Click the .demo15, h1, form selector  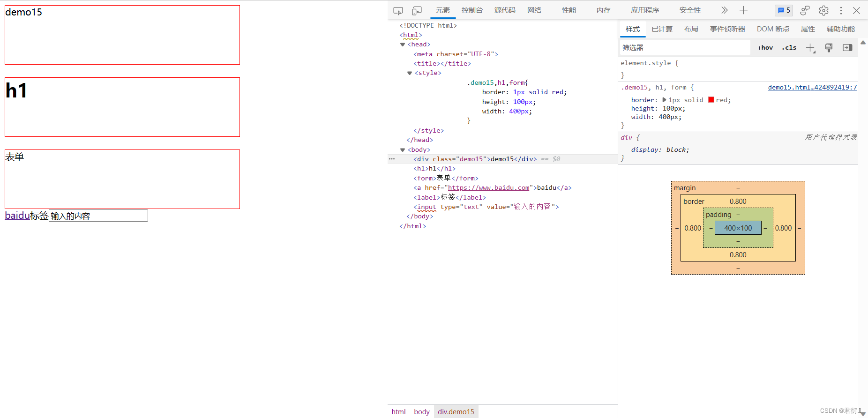[x=653, y=88]
